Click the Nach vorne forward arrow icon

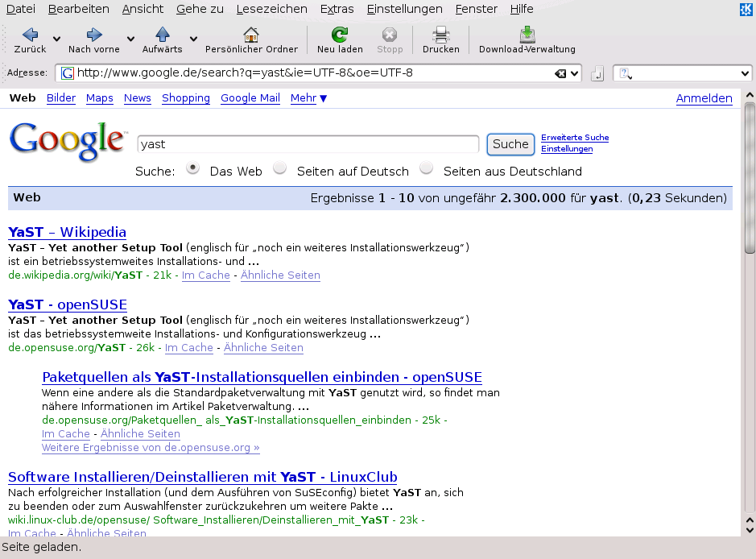tap(94, 35)
